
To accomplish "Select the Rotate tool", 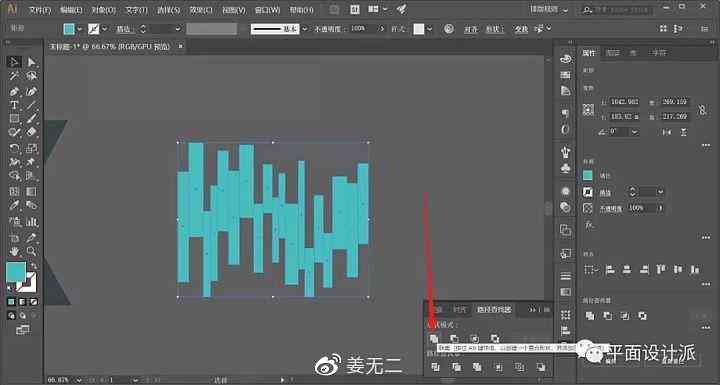I will coord(14,148).
